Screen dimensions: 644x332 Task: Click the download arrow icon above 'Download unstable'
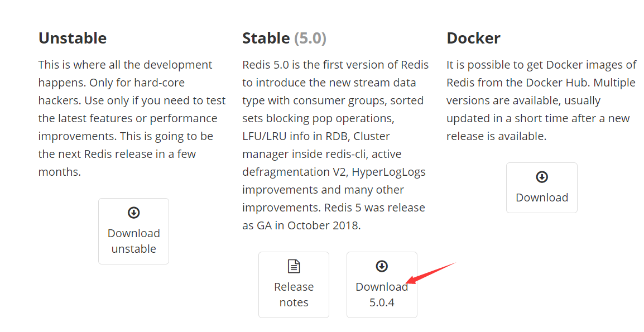tap(133, 213)
